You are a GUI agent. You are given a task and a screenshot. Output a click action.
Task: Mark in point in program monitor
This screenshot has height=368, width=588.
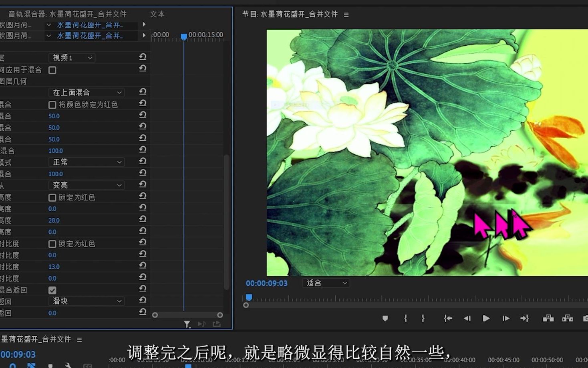(405, 318)
